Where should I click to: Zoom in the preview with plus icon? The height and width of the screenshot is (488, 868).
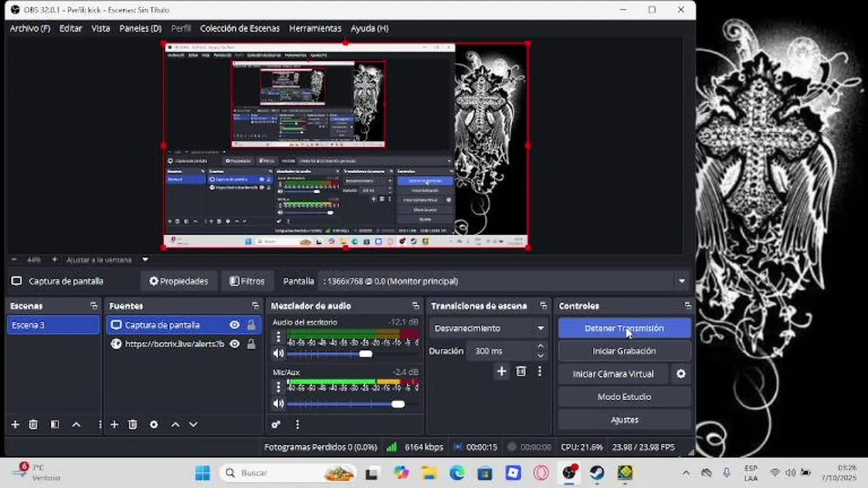(55, 260)
